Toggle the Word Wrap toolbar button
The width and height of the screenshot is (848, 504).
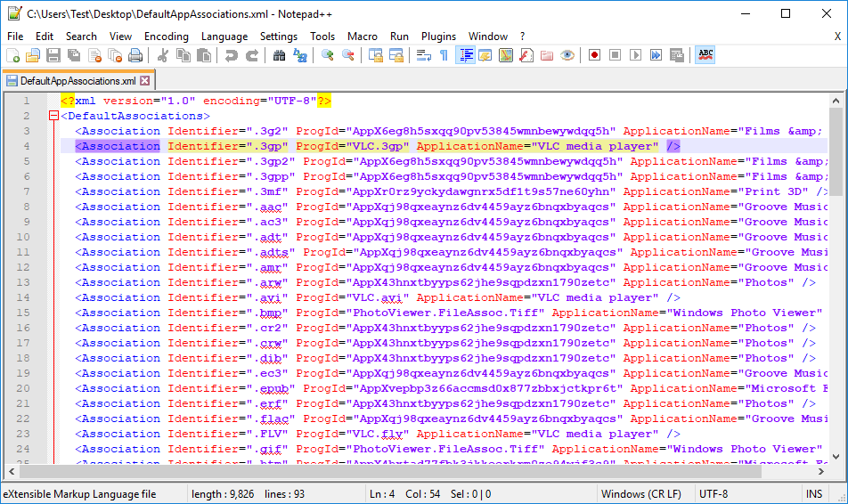click(423, 55)
